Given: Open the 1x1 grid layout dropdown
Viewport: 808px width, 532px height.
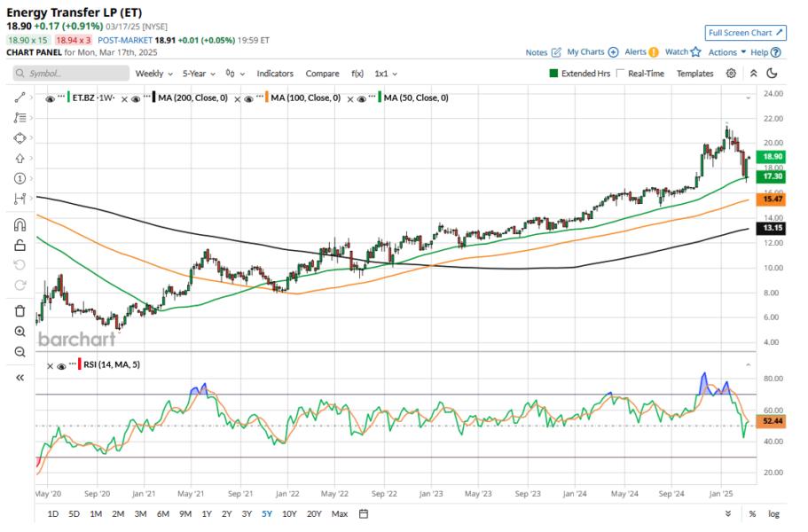Looking at the screenshot, I should [x=386, y=74].
